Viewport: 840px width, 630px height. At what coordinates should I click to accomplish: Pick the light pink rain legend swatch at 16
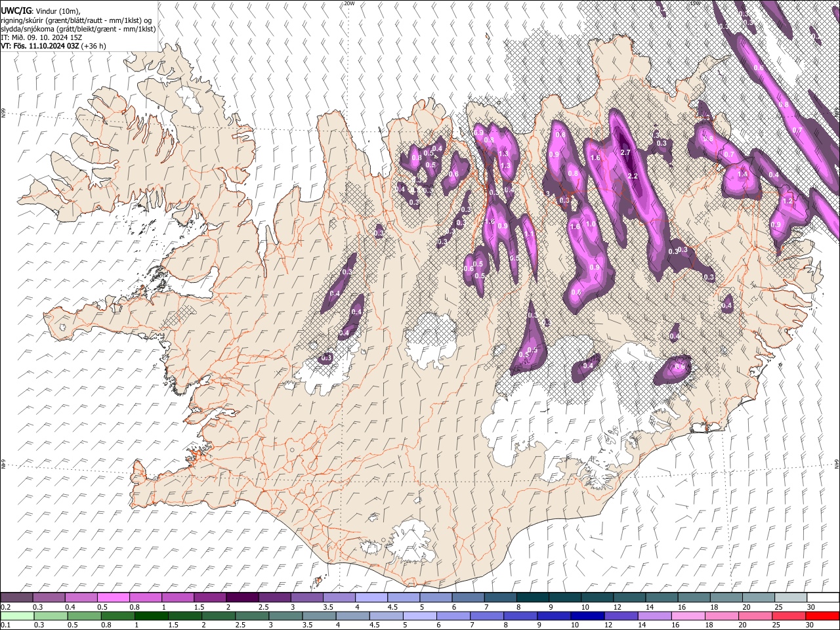[x=688, y=616]
